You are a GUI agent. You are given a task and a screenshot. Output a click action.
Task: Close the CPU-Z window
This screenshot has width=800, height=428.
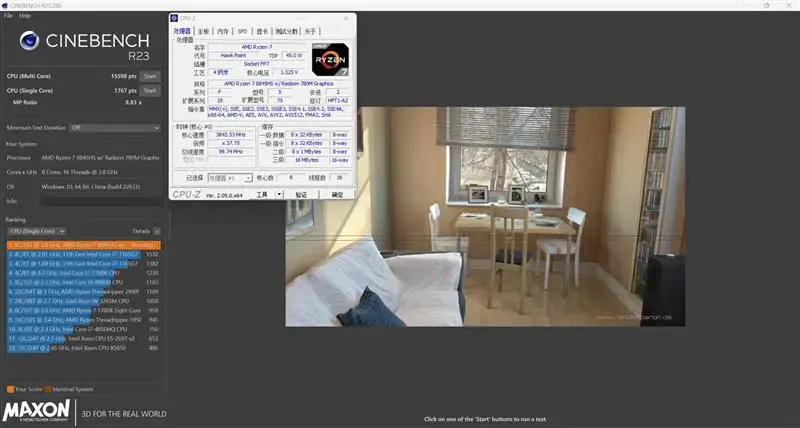click(346, 18)
